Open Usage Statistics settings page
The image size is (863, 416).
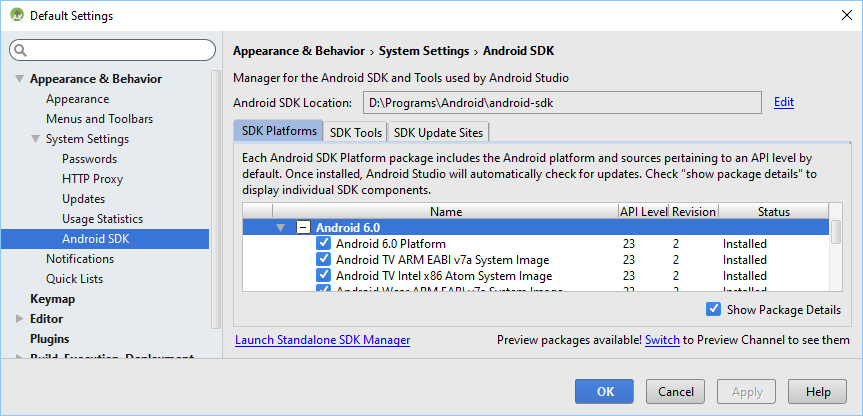pyautogui.click(x=102, y=219)
